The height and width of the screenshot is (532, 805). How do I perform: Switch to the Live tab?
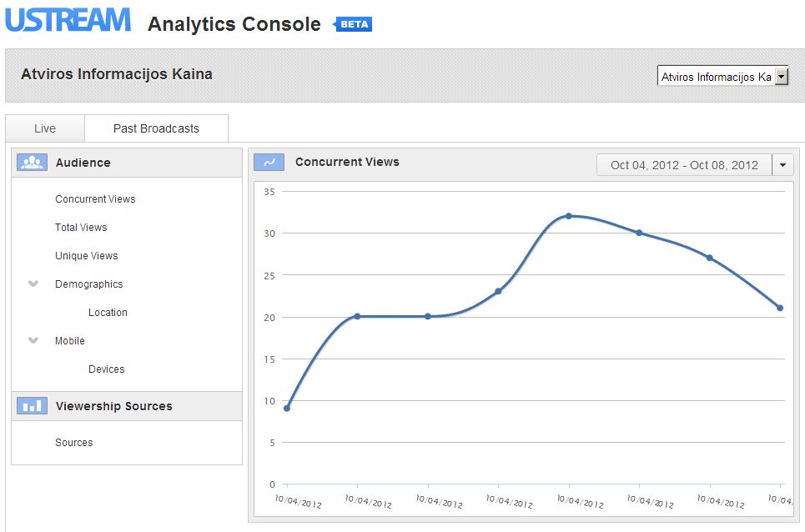pos(45,128)
